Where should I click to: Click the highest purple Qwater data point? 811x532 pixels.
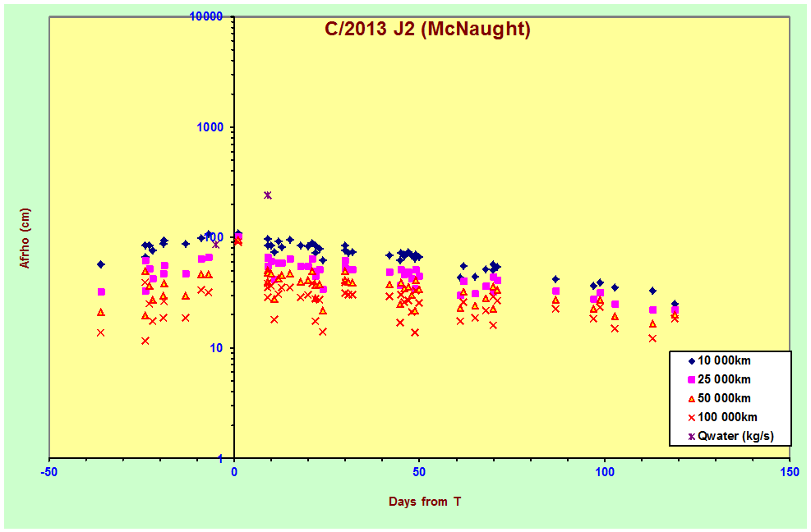point(267,195)
